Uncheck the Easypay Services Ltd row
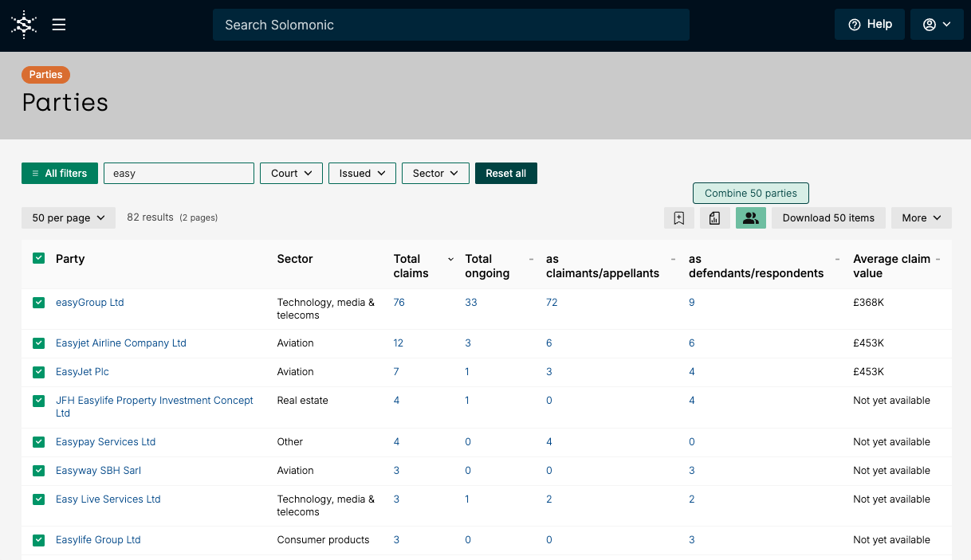Viewport: 971px width, 560px height. 39,442
